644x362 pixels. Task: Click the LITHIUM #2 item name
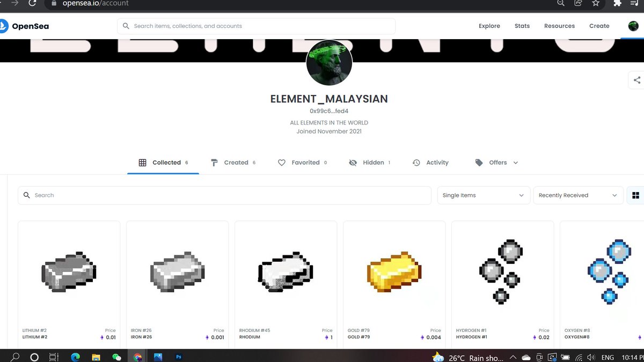point(35,337)
